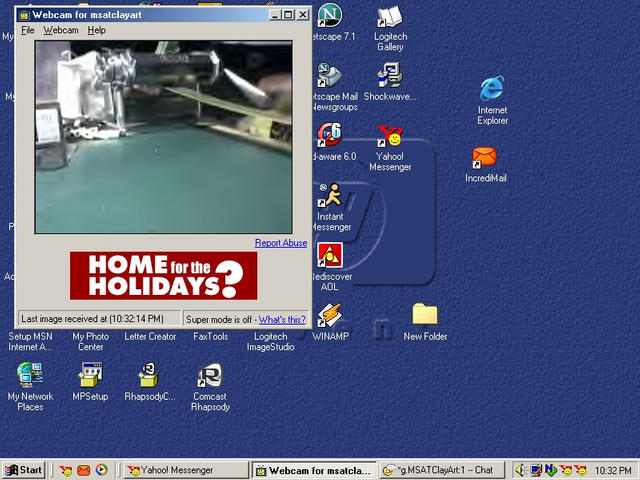Image resolution: width=640 pixels, height=480 pixels.
Task: Switch to Yahoo! Messenger taskbar button
Action: coord(186,470)
